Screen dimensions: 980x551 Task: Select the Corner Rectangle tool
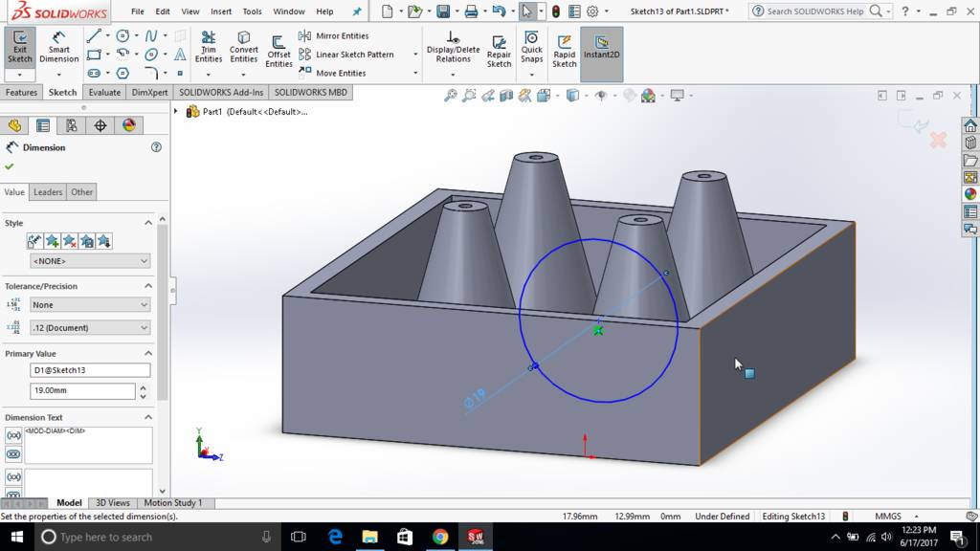click(94, 55)
